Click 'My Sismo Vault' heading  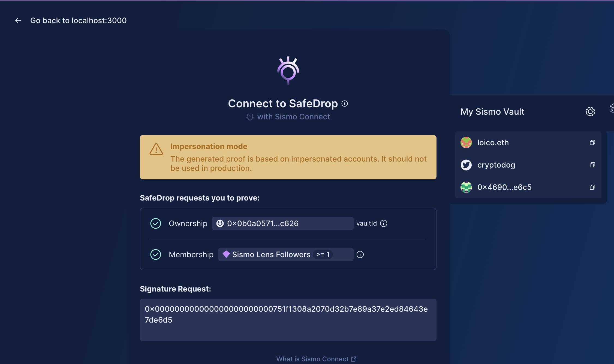(x=492, y=112)
